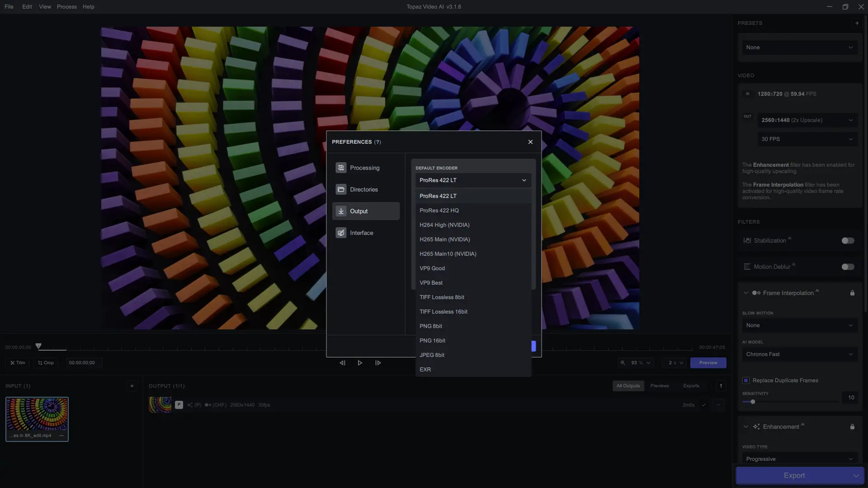
Task: Toggle the Replace Duplicate Frames checkbox
Action: [x=746, y=380]
